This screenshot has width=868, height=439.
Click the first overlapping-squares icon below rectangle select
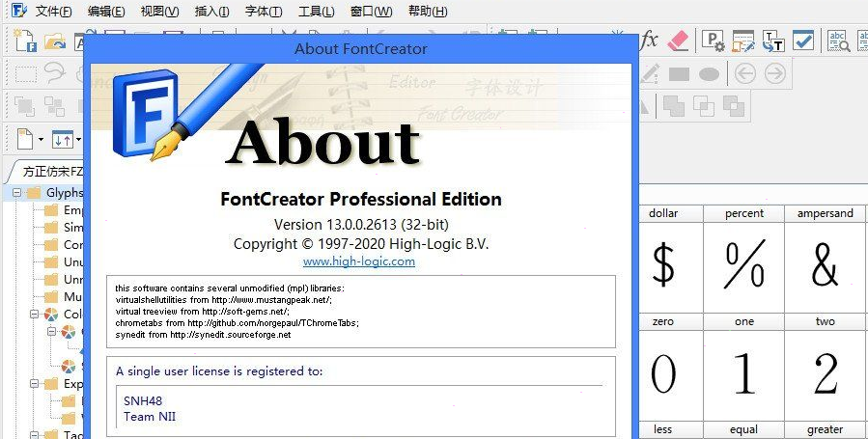24,106
